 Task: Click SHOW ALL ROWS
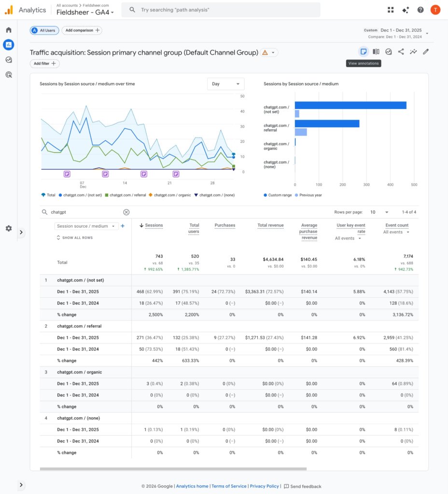pos(75,237)
